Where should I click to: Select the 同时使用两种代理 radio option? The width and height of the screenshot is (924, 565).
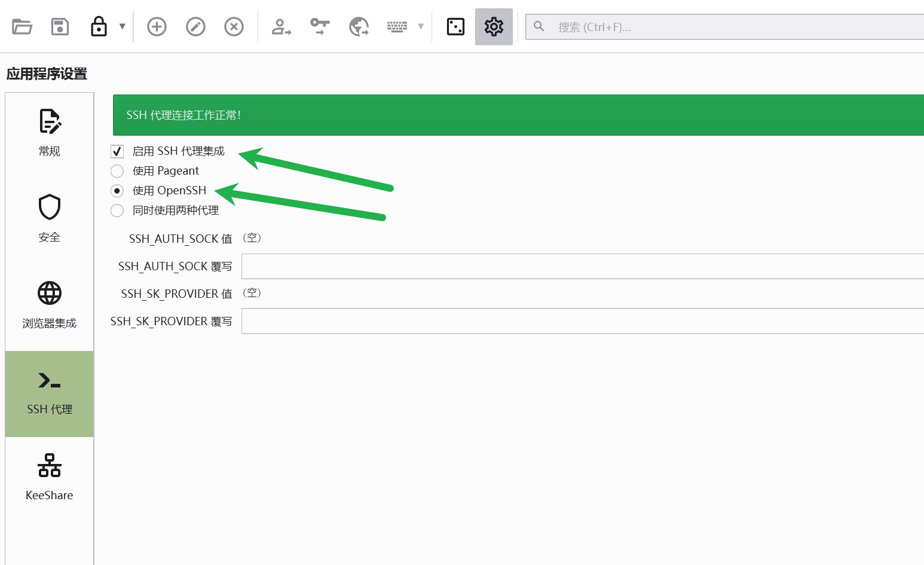118,210
